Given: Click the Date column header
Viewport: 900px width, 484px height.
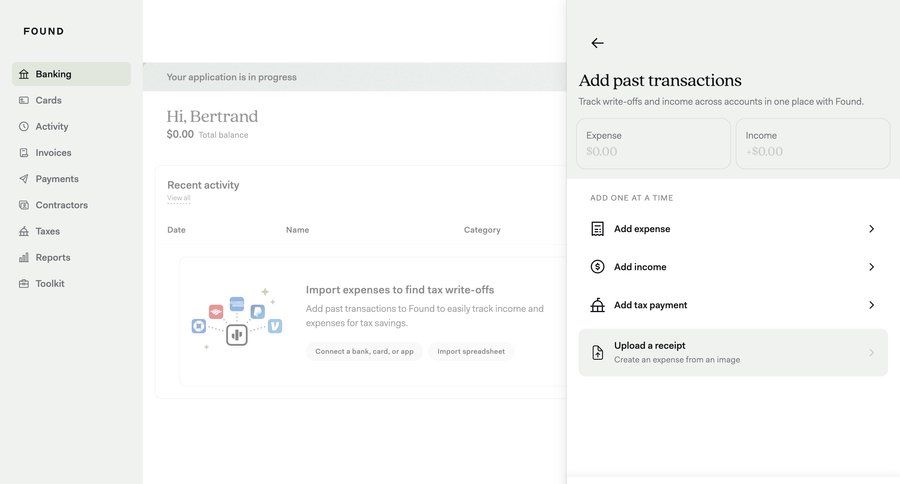Looking at the screenshot, I should point(176,230).
